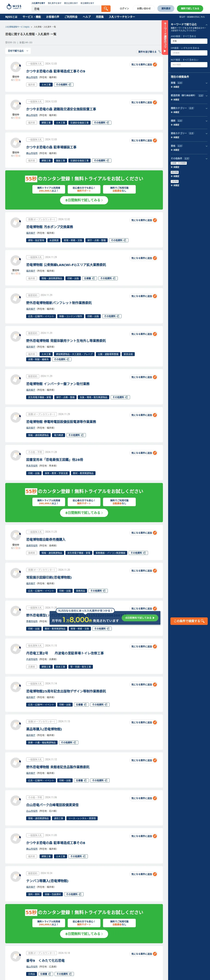Click the 無料で試してみる green header button
This screenshot has height=980, width=210.
coord(190,8)
